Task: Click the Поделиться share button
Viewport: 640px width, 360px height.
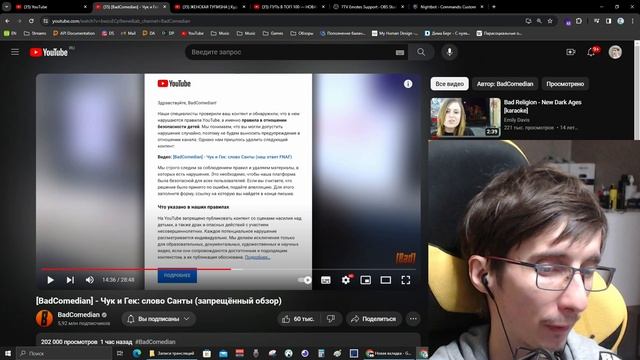Action: 374,319
